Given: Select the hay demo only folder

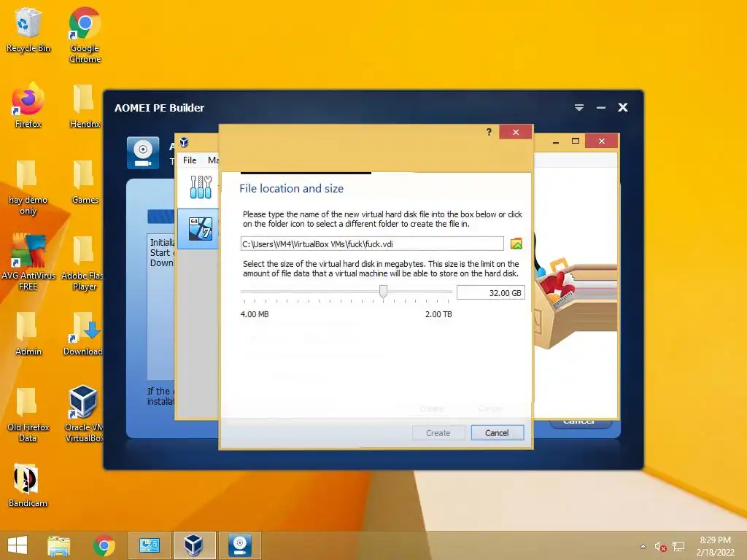Looking at the screenshot, I should (x=28, y=187).
